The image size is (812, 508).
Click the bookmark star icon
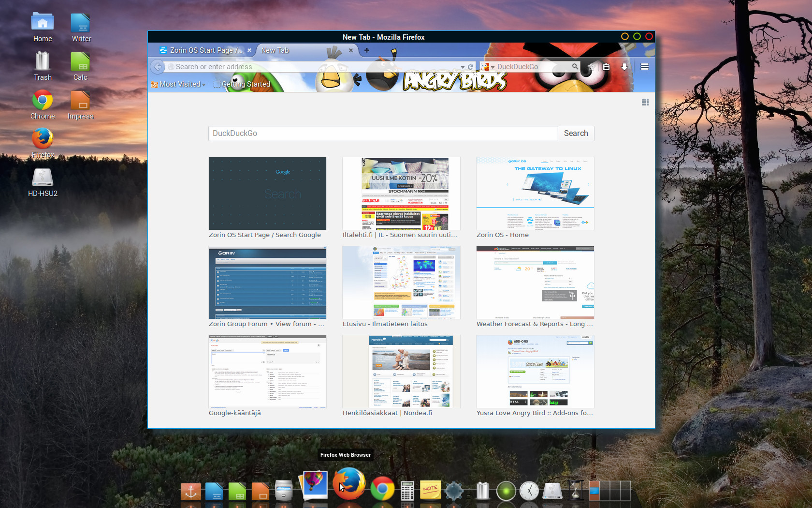coord(591,67)
